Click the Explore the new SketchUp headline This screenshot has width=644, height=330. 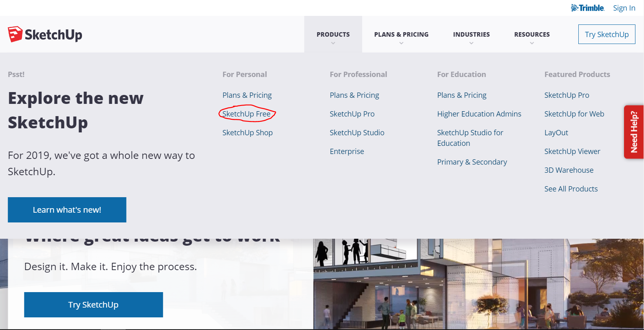[76, 110]
